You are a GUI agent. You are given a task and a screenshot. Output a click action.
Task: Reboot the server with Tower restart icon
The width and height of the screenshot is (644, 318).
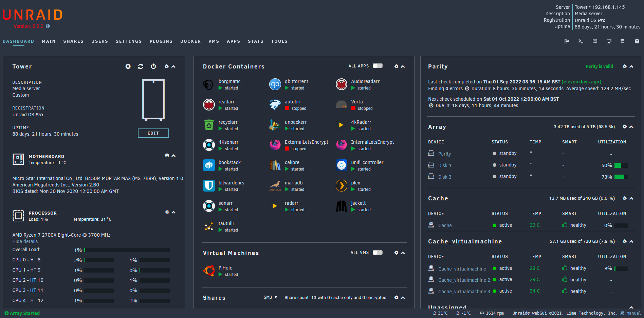[x=141, y=66]
